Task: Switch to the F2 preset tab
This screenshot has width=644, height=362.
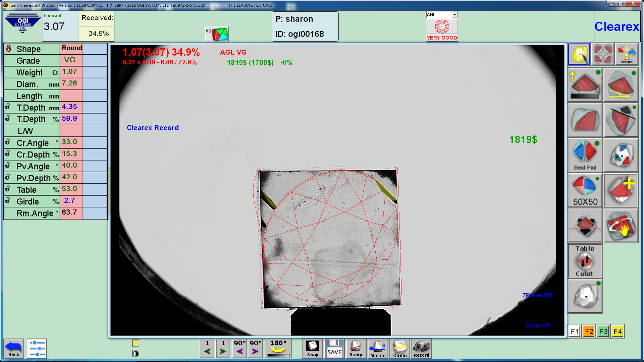Action: pyautogui.click(x=589, y=331)
